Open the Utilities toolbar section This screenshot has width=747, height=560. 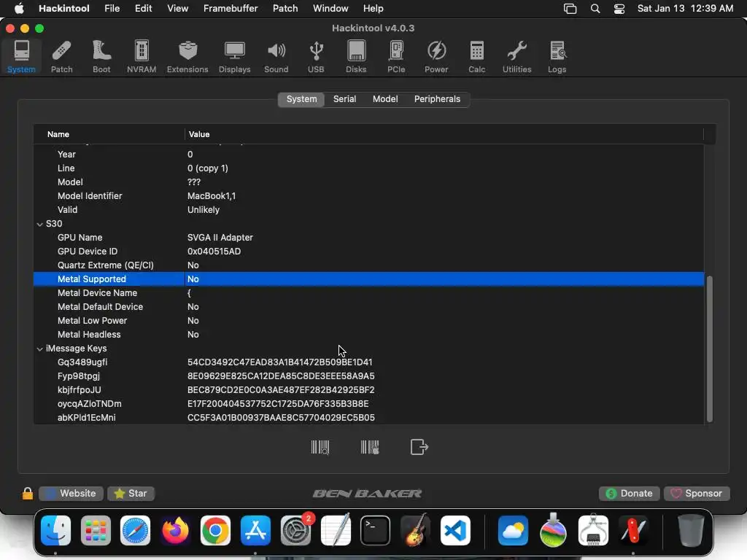(x=517, y=57)
